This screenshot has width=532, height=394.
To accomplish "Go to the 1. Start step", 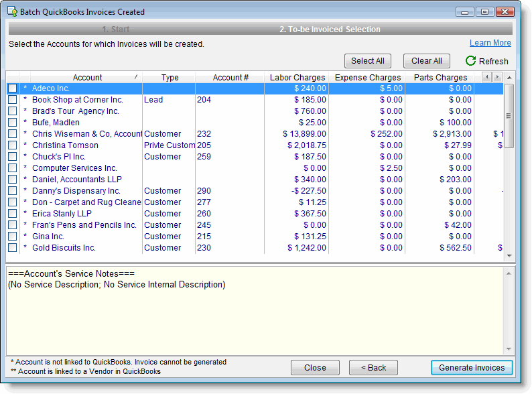I will click(x=115, y=29).
